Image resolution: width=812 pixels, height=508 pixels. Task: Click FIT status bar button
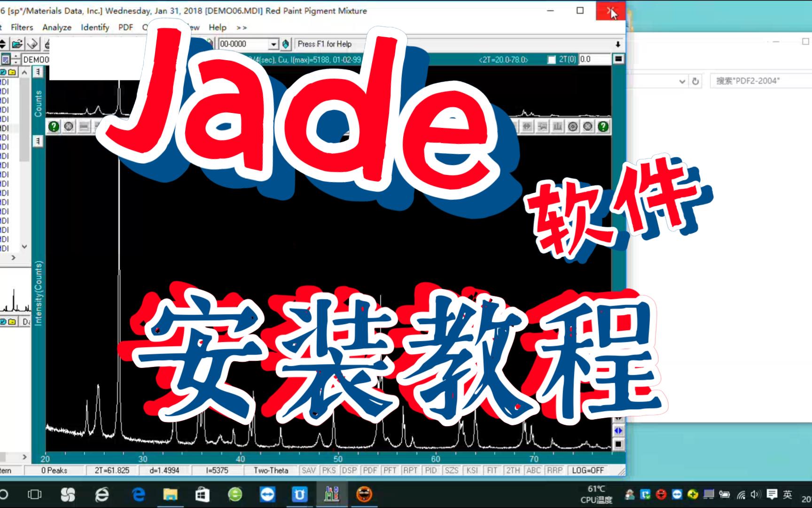(x=492, y=470)
